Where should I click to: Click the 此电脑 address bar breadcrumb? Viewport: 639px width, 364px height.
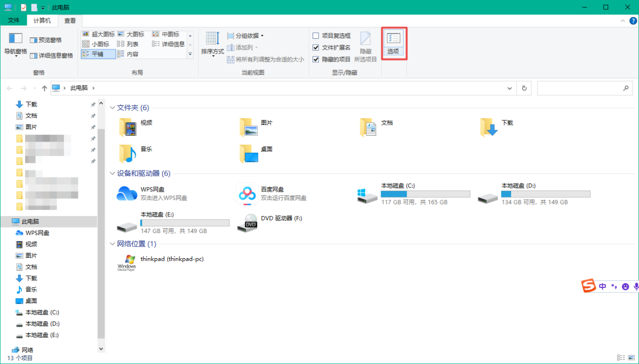[79, 88]
